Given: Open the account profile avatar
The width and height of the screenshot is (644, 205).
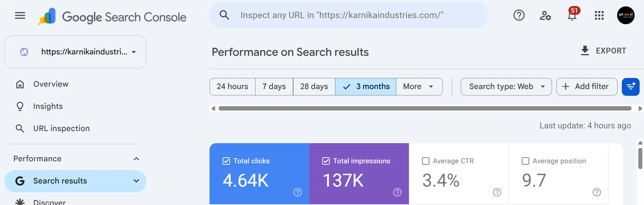Looking at the screenshot, I should (626, 15).
